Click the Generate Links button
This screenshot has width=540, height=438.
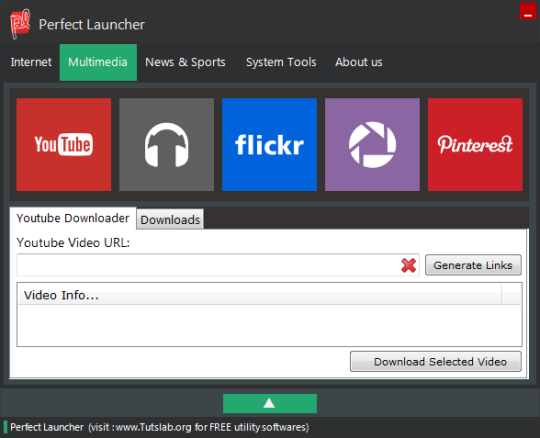pos(473,265)
